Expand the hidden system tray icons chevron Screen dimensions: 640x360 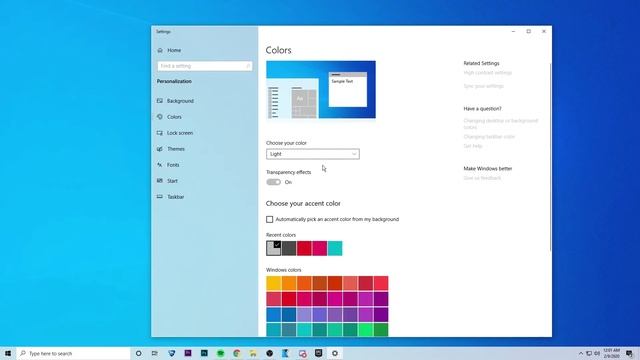tap(581, 353)
